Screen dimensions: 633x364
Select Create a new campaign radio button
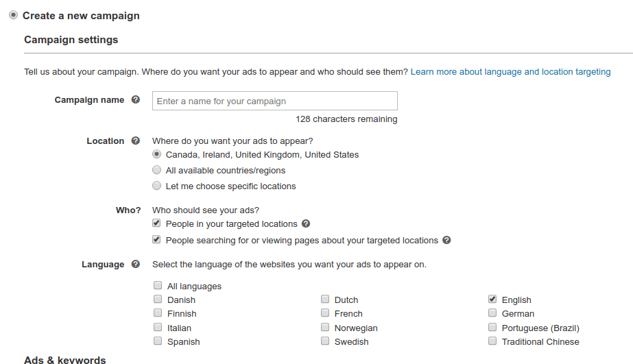click(13, 15)
